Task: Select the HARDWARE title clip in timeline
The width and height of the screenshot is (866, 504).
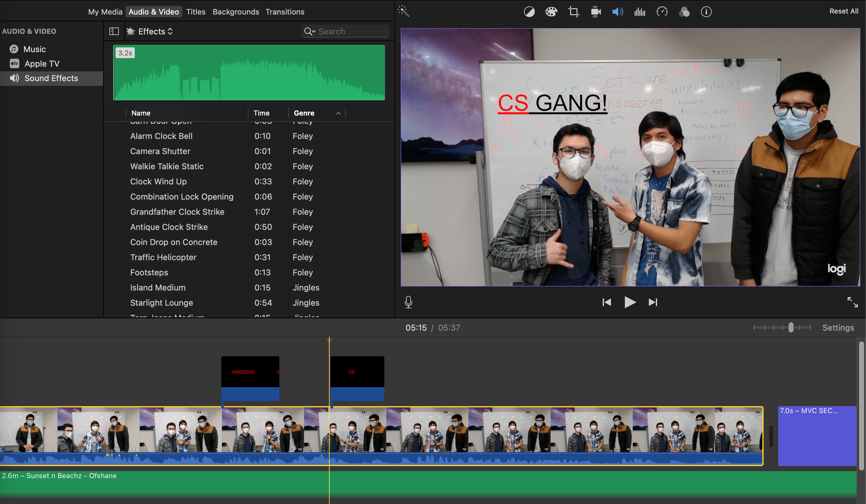Action: pos(250,378)
